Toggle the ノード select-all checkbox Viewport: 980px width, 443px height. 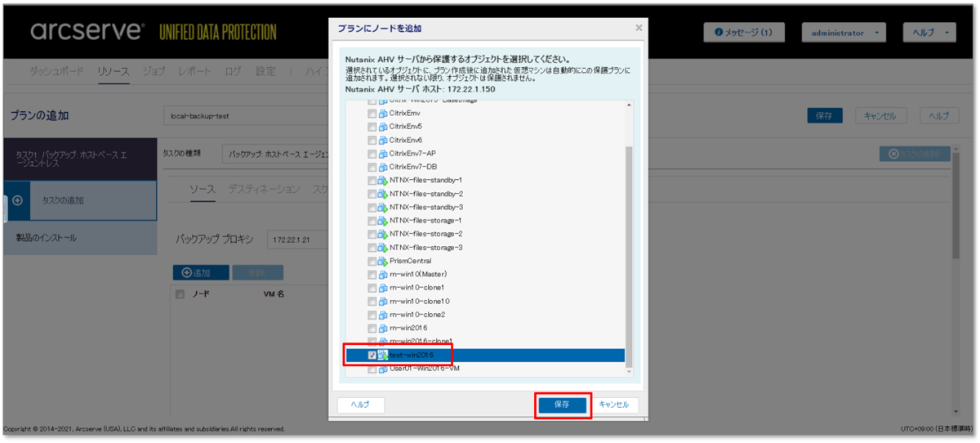pyautogui.click(x=180, y=294)
